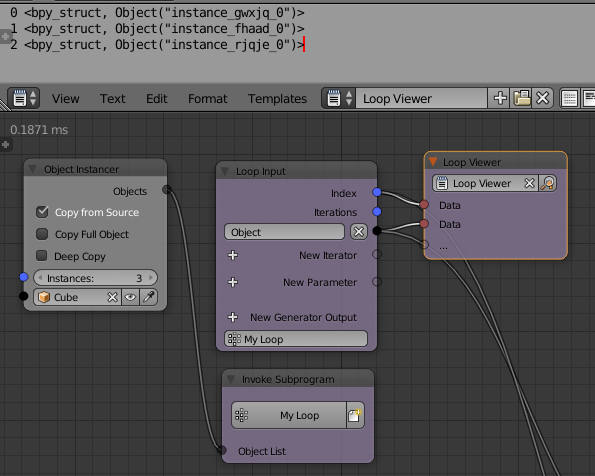Screen dimensions: 595x476
Task: Collapse the Loop Input node
Action: click(225, 171)
